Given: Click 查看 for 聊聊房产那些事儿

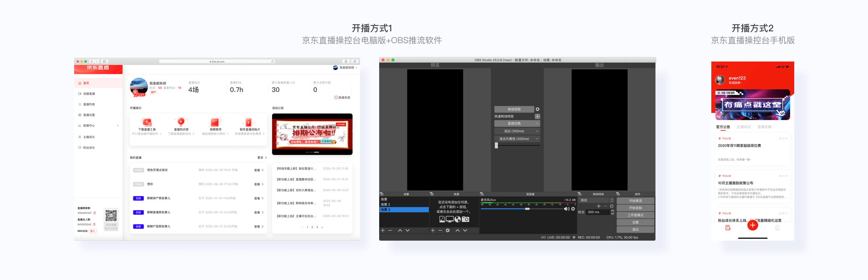Looking at the screenshot, I should pyautogui.click(x=259, y=198).
